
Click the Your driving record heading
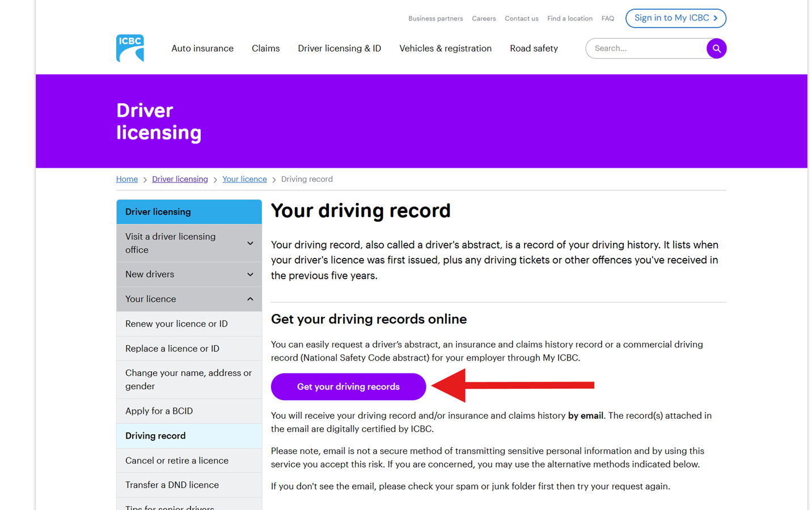361,211
